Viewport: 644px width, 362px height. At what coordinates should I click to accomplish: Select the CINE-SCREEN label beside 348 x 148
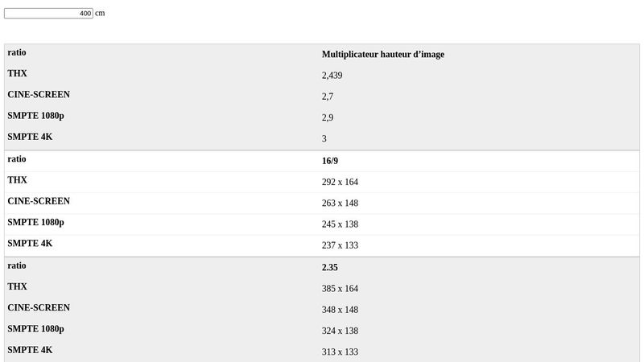(x=39, y=307)
